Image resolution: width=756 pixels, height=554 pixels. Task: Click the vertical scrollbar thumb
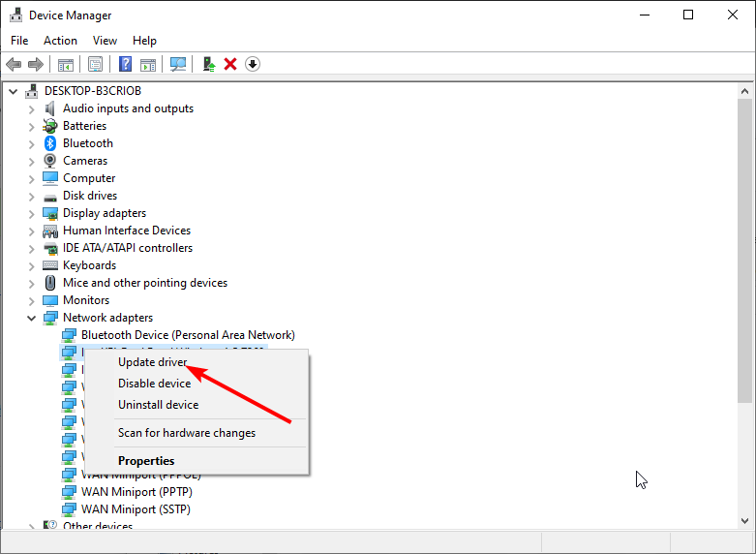pos(745,251)
